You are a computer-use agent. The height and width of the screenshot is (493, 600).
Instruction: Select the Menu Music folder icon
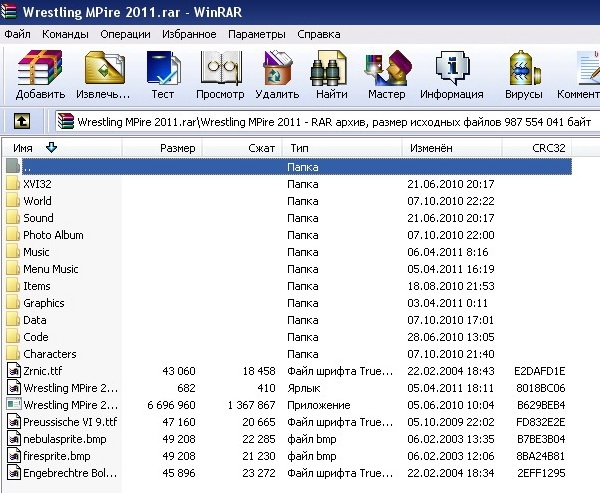pyautogui.click(x=13, y=269)
